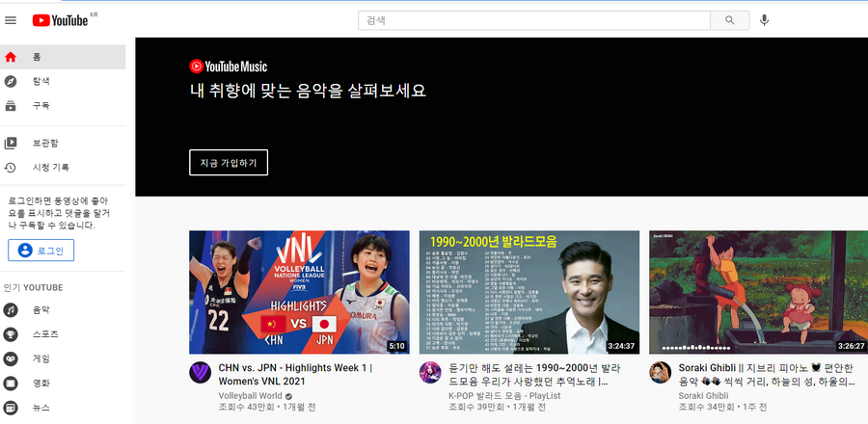Open the Volleyball World channel name
The image size is (868, 424).
250,396
